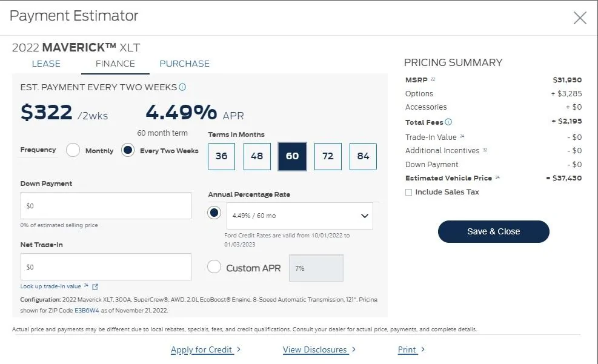598x364 pixels.
Task: Click the Options + $3,285 value
Action: (x=566, y=94)
